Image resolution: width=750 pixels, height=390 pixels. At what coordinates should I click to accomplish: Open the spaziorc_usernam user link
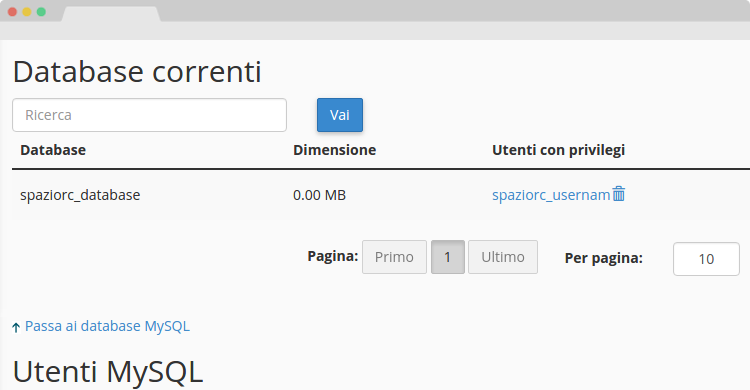coord(551,195)
